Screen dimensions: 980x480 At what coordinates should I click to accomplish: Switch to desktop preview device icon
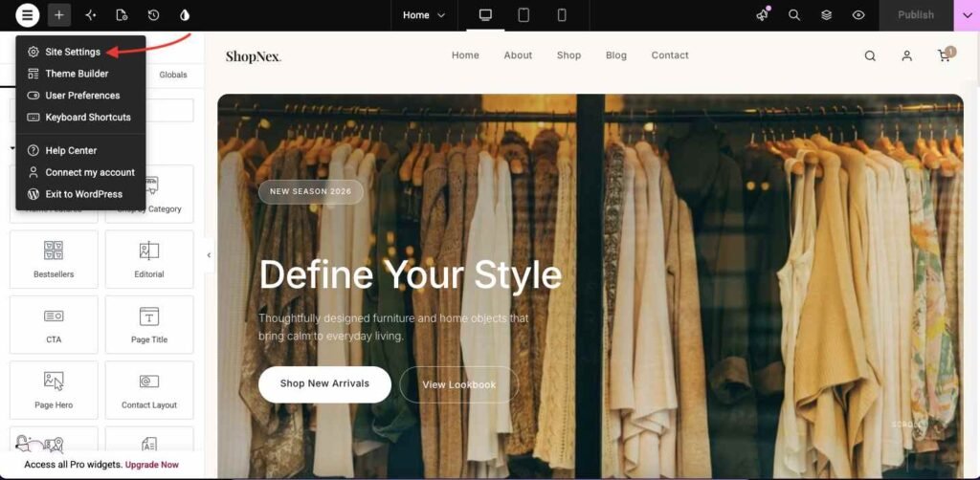coord(485,15)
